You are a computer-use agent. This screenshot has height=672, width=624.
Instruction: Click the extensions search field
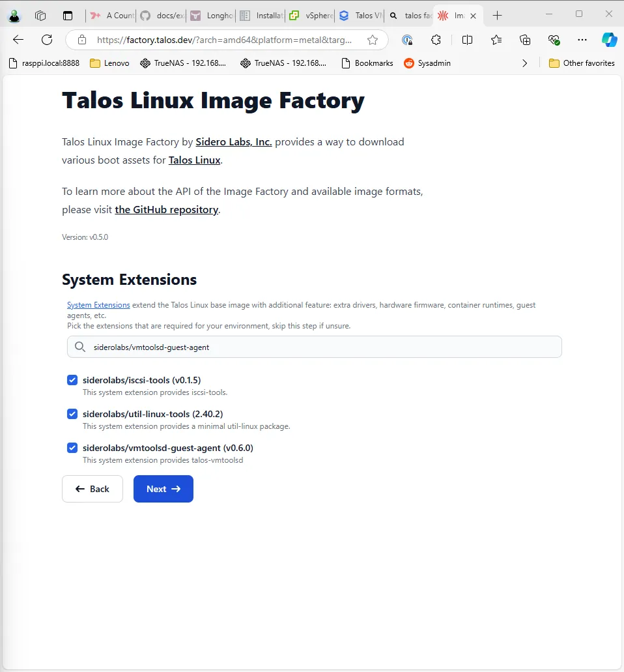pos(314,347)
